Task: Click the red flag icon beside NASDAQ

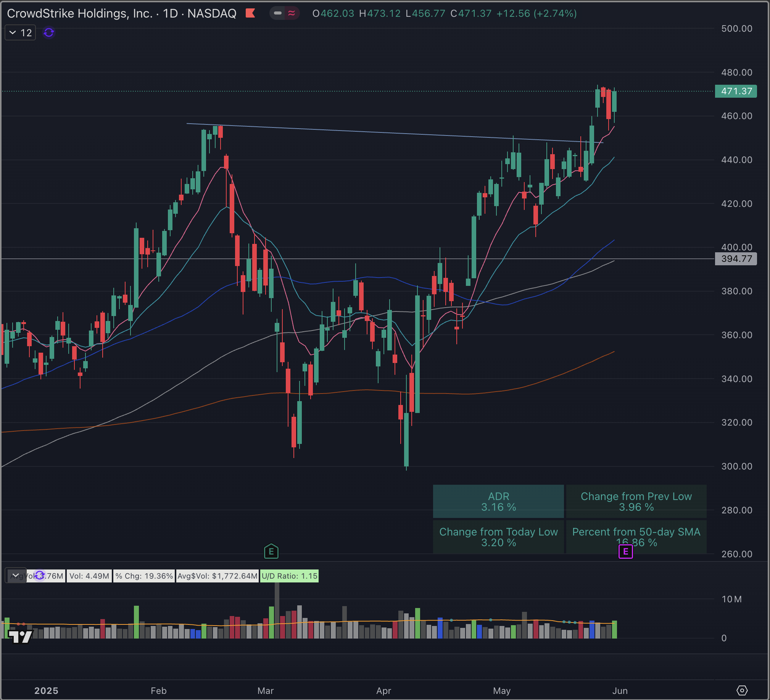Action: (x=251, y=13)
